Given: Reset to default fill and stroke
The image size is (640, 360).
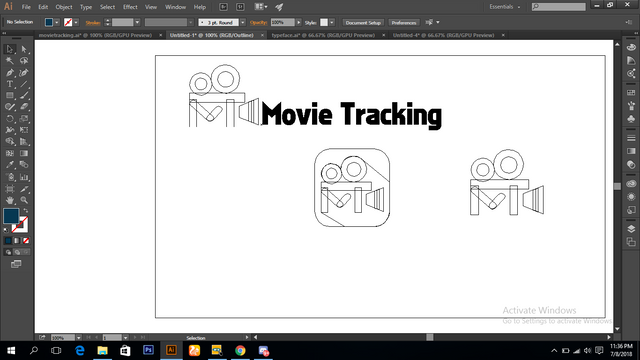Looking at the screenshot, I should point(6,230).
